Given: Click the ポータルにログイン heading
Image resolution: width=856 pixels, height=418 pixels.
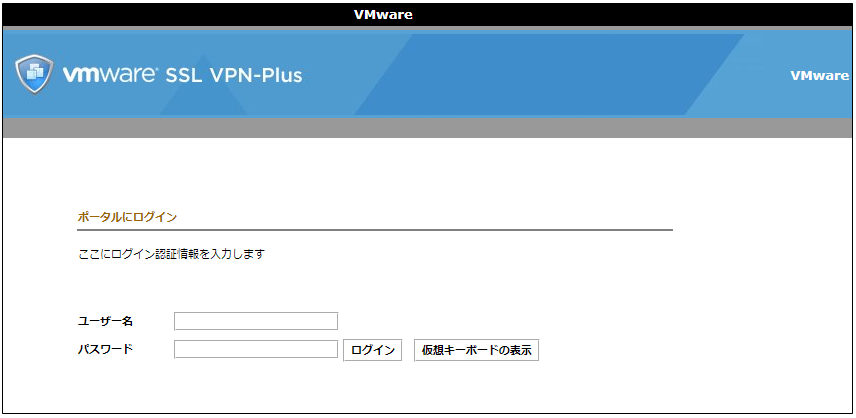Looking at the screenshot, I should pyautogui.click(x=127, y=217).
